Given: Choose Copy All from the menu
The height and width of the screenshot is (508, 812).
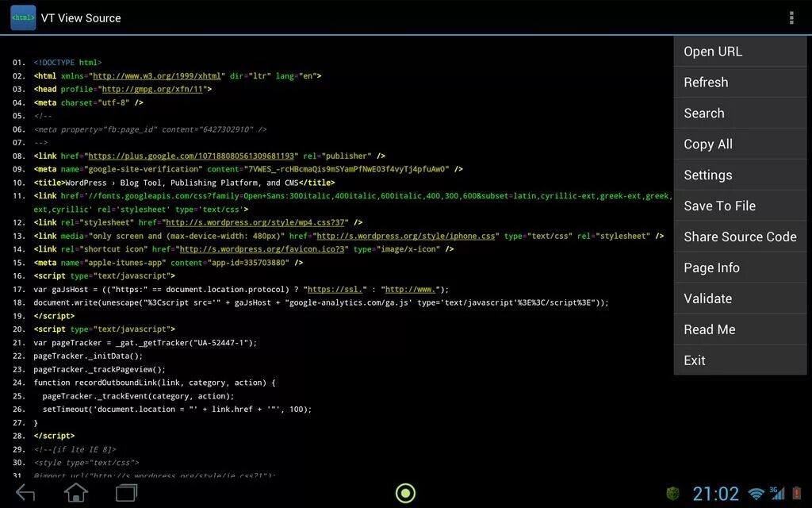Looking at the screenshot, I should pyautogui.click(x=740, y=144).
